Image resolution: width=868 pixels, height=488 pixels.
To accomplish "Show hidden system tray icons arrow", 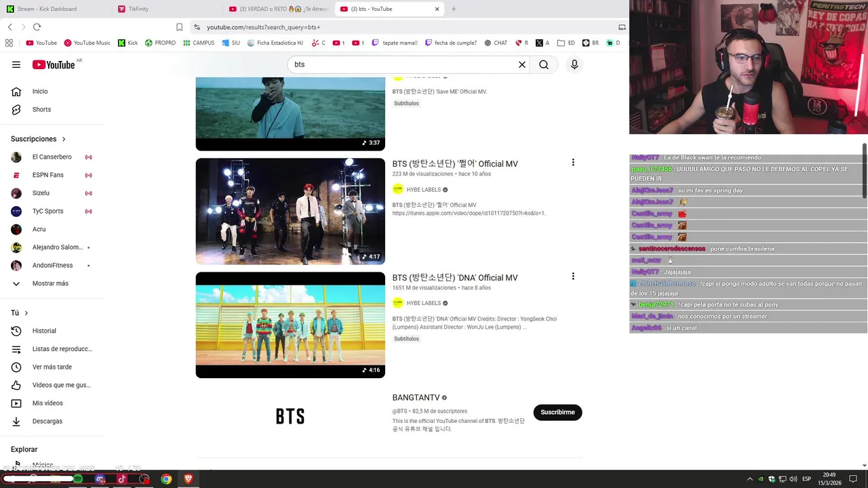I will coord(750,479).
